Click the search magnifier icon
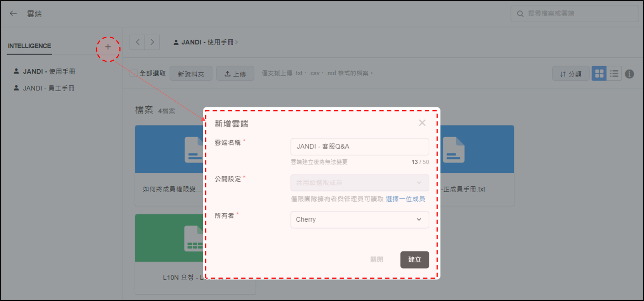 pos(520,14)
